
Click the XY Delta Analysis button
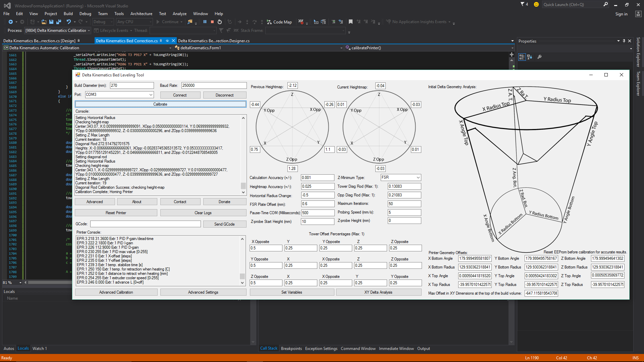pos(378,292)
